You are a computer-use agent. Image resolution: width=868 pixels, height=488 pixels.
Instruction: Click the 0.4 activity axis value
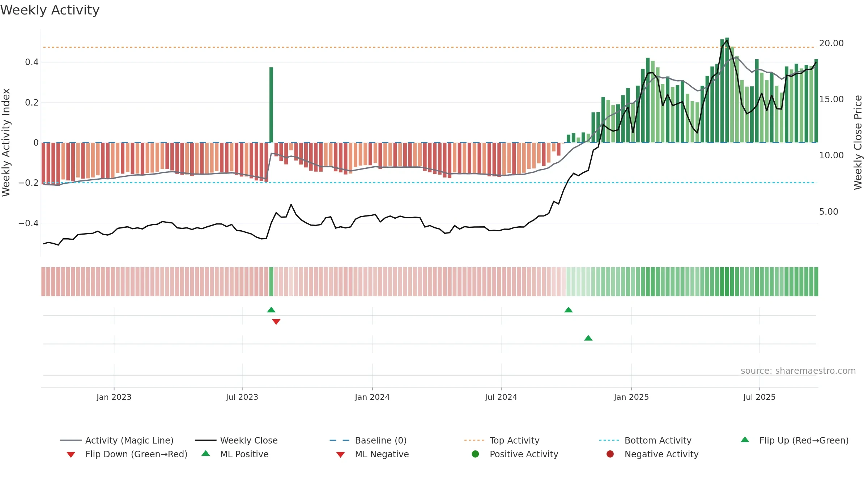click(x=32, y=62)
